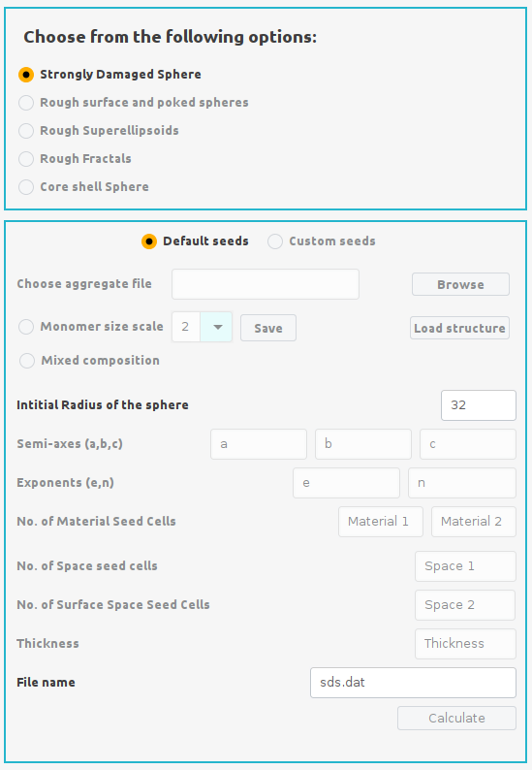532x770 pixels.
Task: Focus the Choose aggregate file text field
Action: (x=265, y=284)
